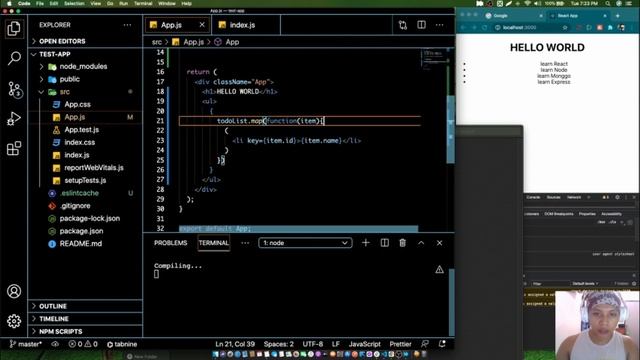
Task: Click the master branch status item
Action: coord(25,344)
